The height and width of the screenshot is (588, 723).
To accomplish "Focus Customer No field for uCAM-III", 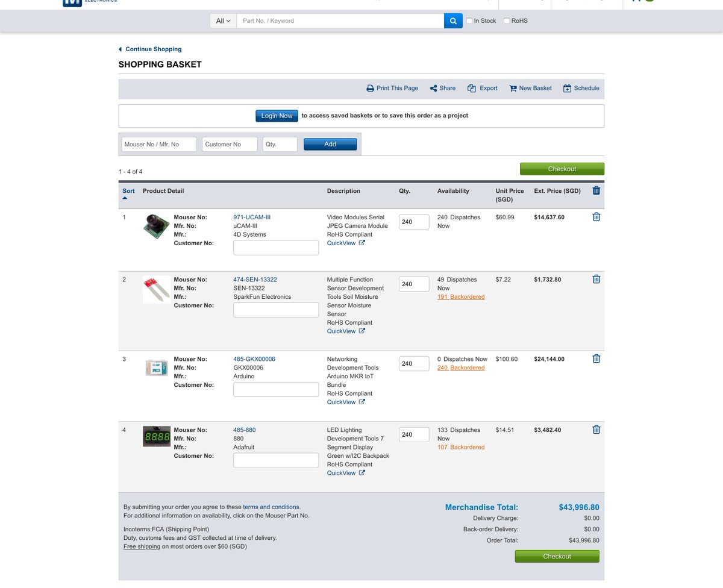I will click(x=276, y=248).
